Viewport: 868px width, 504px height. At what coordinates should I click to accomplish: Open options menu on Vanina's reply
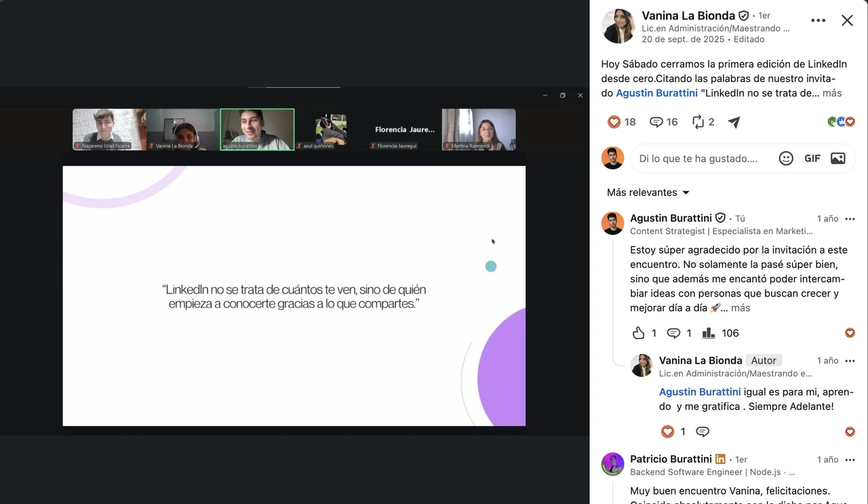[850, 361]
